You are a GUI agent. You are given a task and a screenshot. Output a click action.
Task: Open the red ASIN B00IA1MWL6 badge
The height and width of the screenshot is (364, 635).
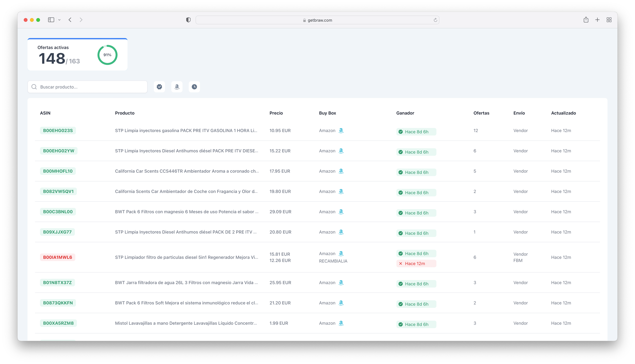pyautogui.click(x=58, y=257)
